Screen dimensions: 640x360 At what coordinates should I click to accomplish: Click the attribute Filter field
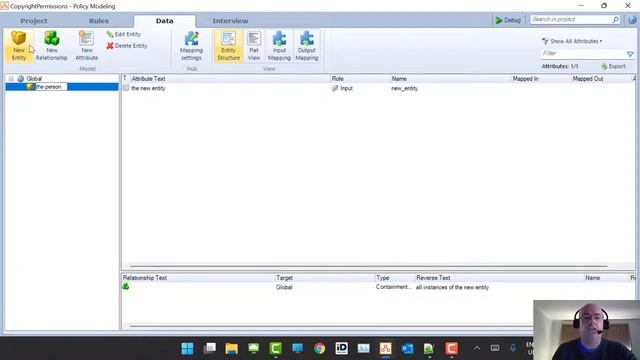583,53
